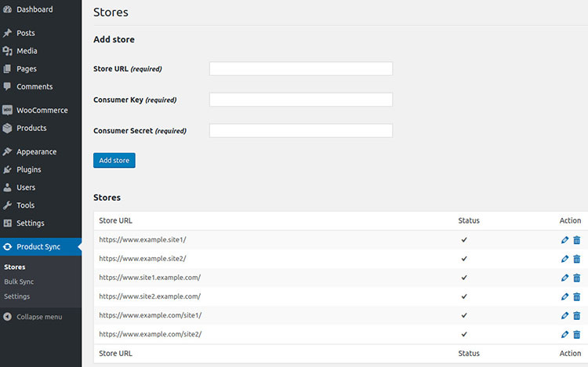Edit the https://www.example.com/site1/ store
This screenshot has width=588, height=367.
coord(565,315)
